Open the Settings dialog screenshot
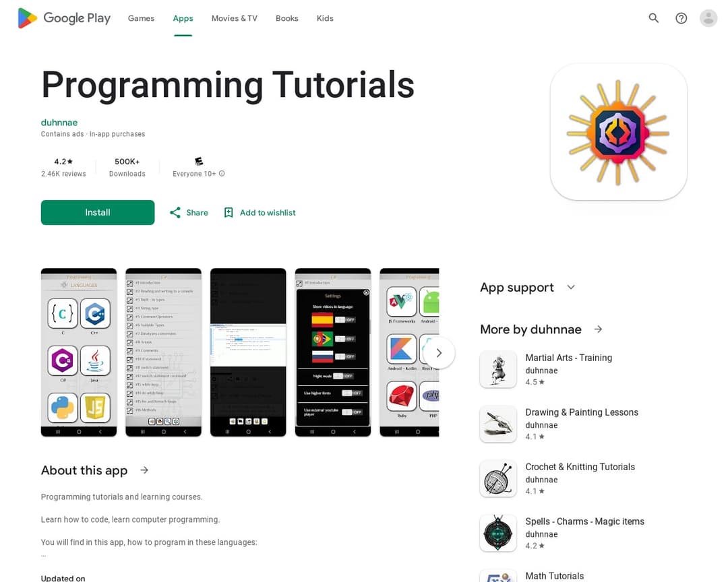 [333, 352]
